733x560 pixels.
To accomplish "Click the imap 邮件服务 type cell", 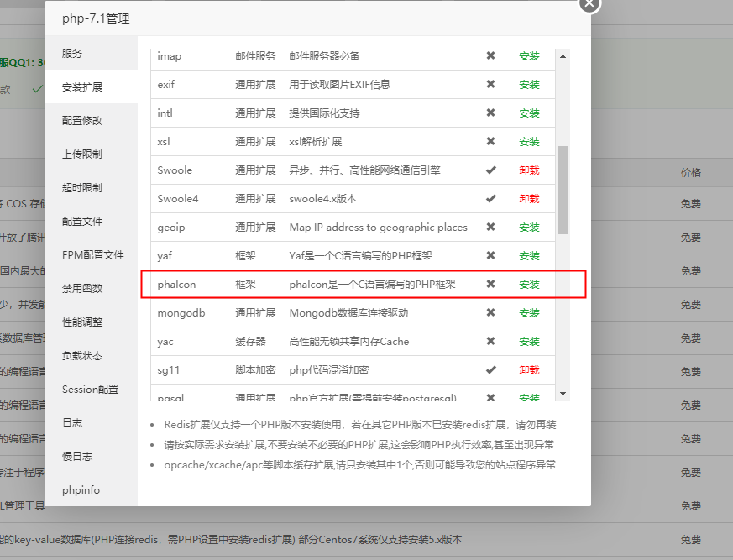I will click(x=255, y=56).
